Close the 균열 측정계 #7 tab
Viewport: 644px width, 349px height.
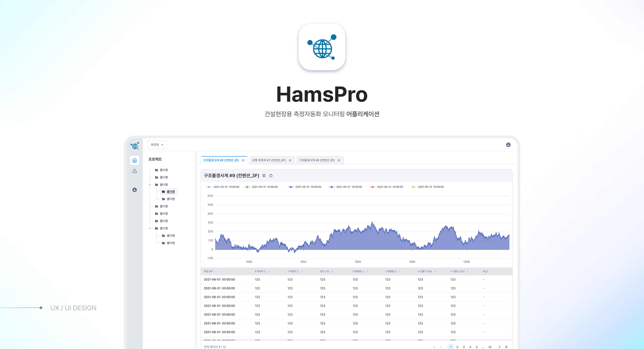pos(290,160)
